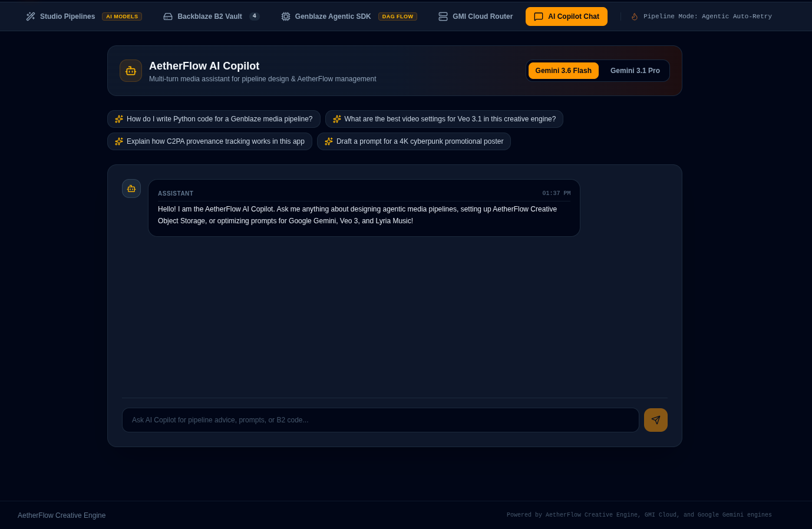812x529 pixels.
Task: Click AetherFlow Creative Engine in the footer
Action: click(x=62, y=515)
